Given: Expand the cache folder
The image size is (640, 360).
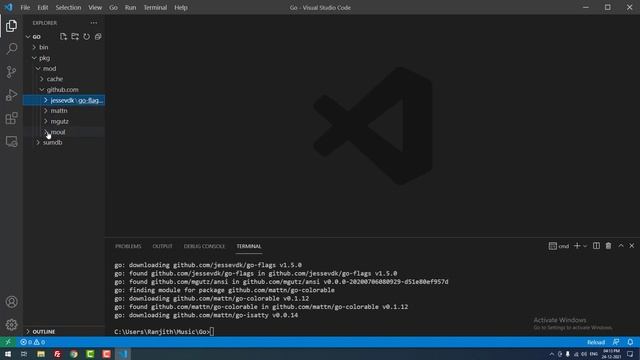Looking at the screenshot, I should (x=63, y=79).
